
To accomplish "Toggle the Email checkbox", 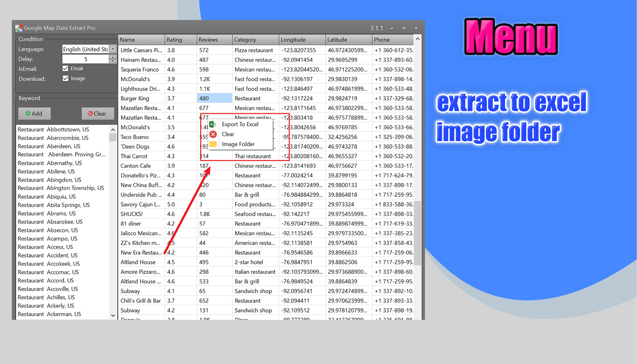I will (66, 69).
